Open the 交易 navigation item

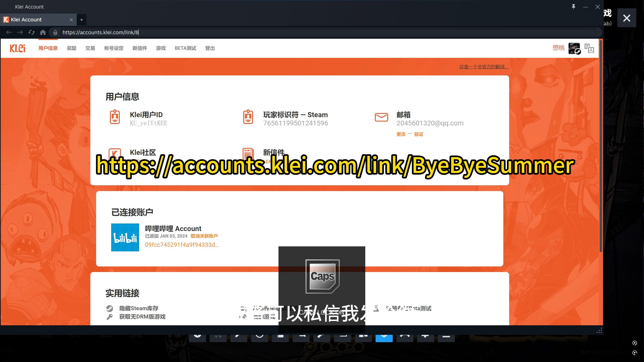click(90, 48)
